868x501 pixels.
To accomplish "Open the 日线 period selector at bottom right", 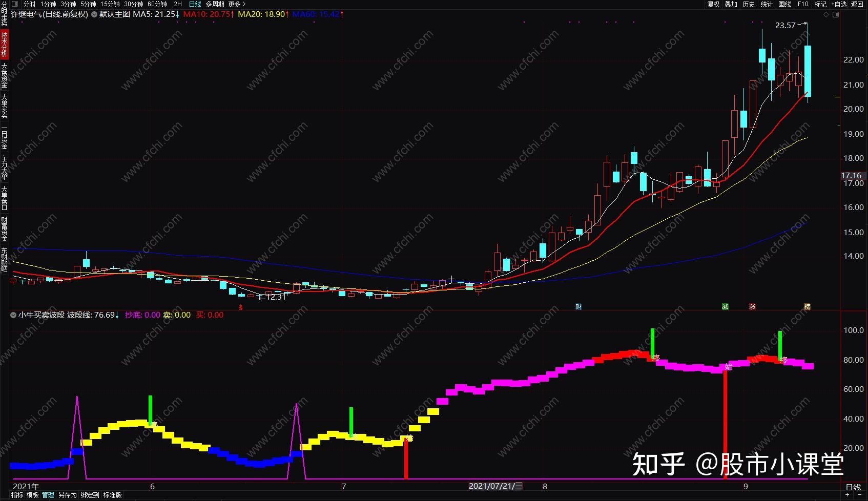I will click(853, 487).
